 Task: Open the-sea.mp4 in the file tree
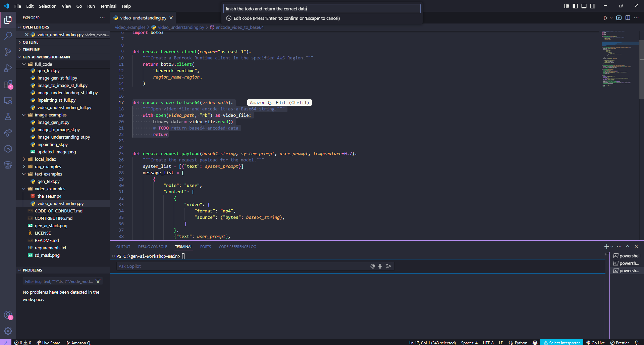pyautogui.click(x=49, y=196)
